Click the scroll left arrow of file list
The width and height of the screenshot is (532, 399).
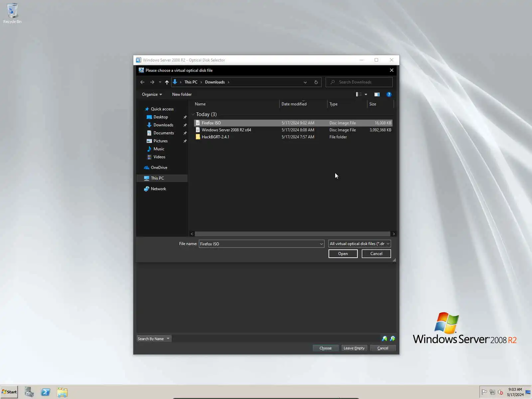192,234
